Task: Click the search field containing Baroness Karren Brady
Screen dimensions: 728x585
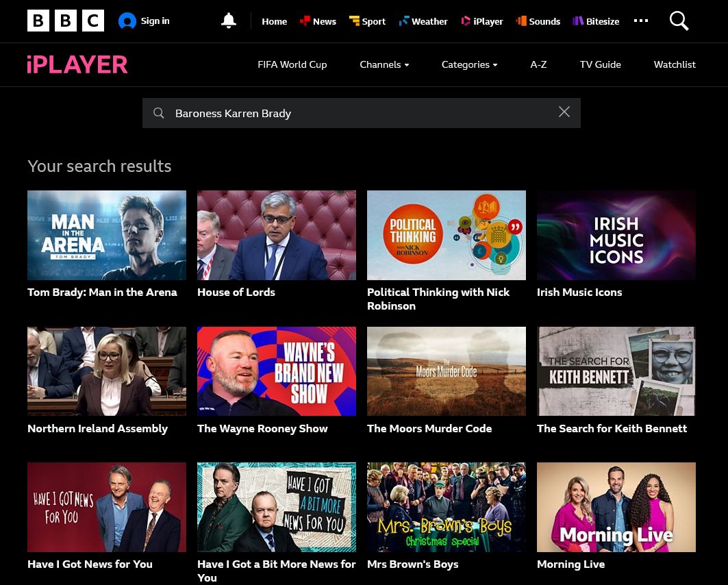Action: pyautogui.click(x=361, y=113)
